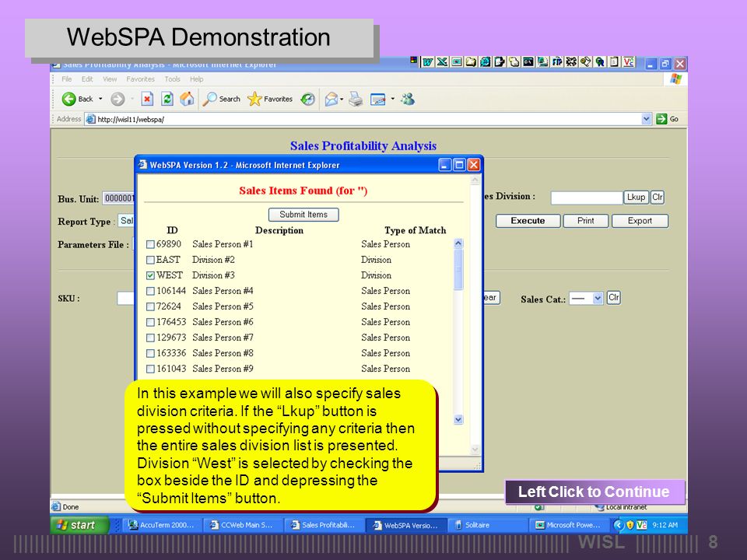The image size is (747, 560).
Task: Tick the checkbox for ID 161043
Action: (x=150, y=369)
